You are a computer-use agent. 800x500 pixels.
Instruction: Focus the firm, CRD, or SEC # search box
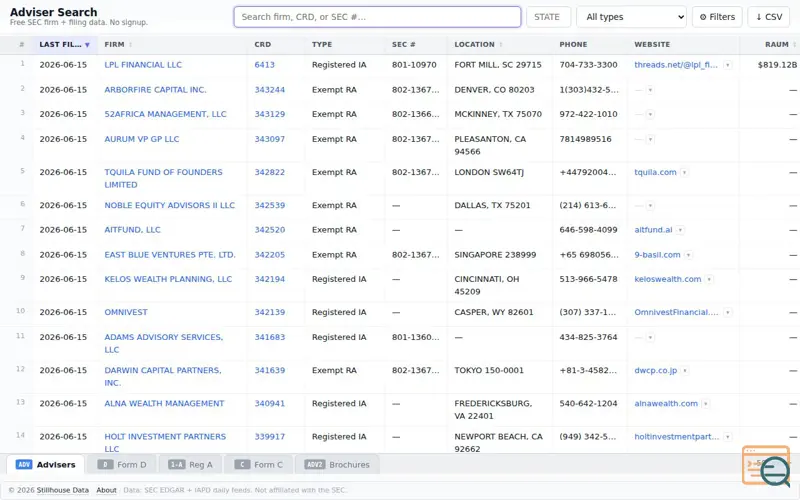click(x=377, y=17)
